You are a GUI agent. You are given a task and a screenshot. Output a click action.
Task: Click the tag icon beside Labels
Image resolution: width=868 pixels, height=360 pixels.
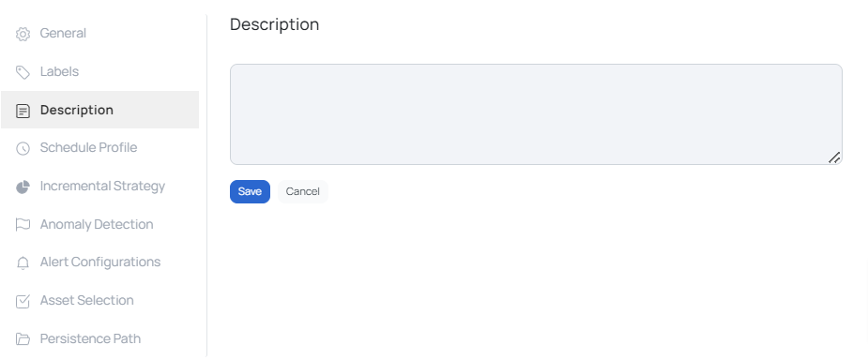23,72
